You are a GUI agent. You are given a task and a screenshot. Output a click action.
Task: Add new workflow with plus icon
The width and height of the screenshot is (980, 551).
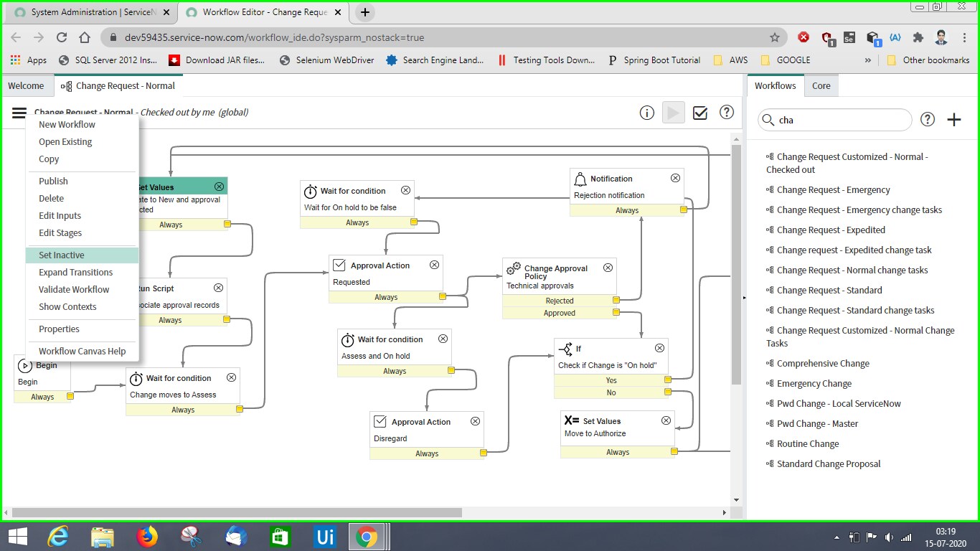[954, 120]
